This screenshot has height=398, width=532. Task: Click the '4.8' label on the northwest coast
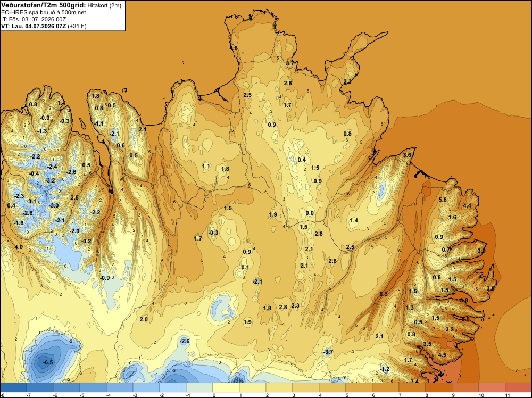tap(234, 48)
